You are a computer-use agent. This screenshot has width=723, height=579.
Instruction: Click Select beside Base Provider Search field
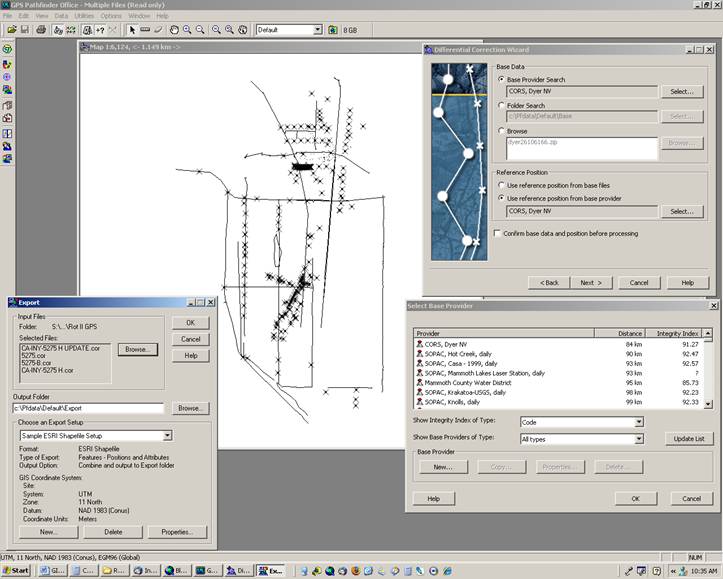pos(682,91)
